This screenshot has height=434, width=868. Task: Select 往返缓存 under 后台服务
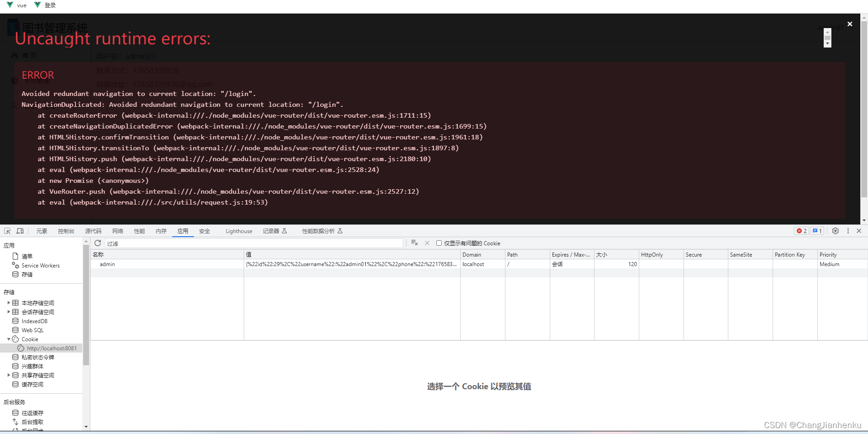33,413
